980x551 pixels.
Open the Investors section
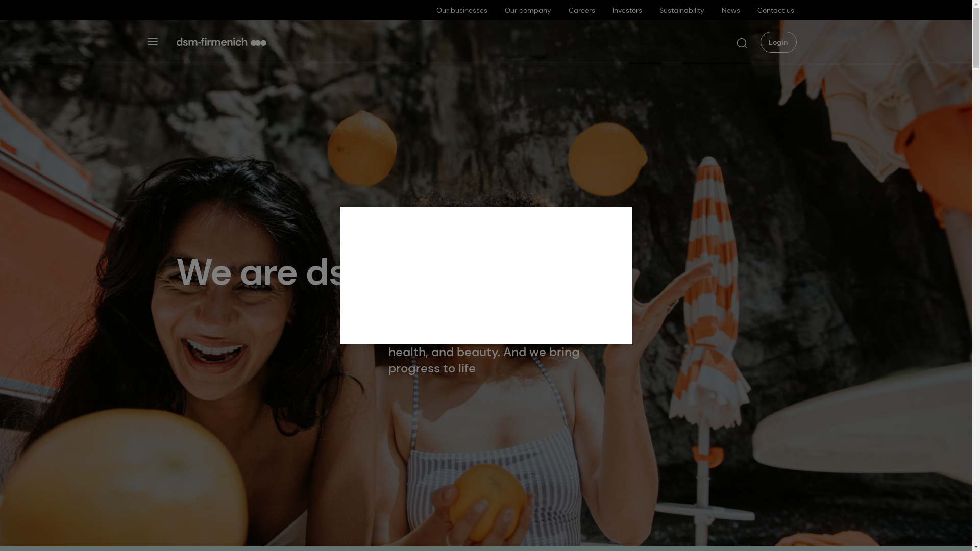(x=627, y=10)
